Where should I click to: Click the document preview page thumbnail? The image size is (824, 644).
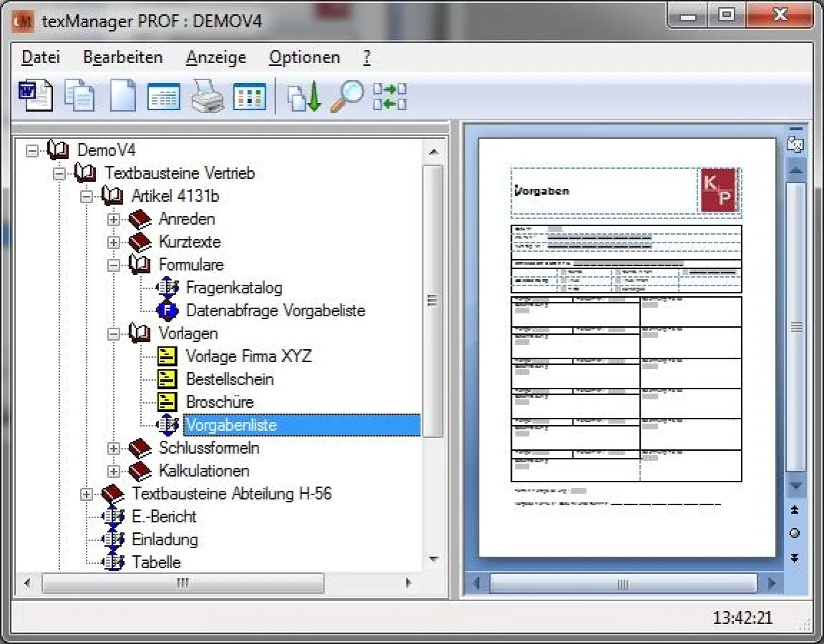pyautogui.click(x=626, y=347)
